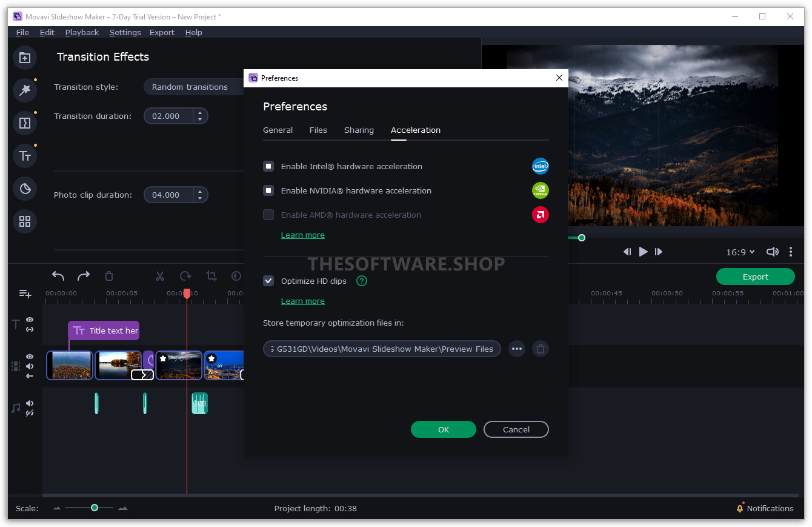Redo the action in timeline toolbar
Viewport: 812px width, 527px height.
[84, 276]
